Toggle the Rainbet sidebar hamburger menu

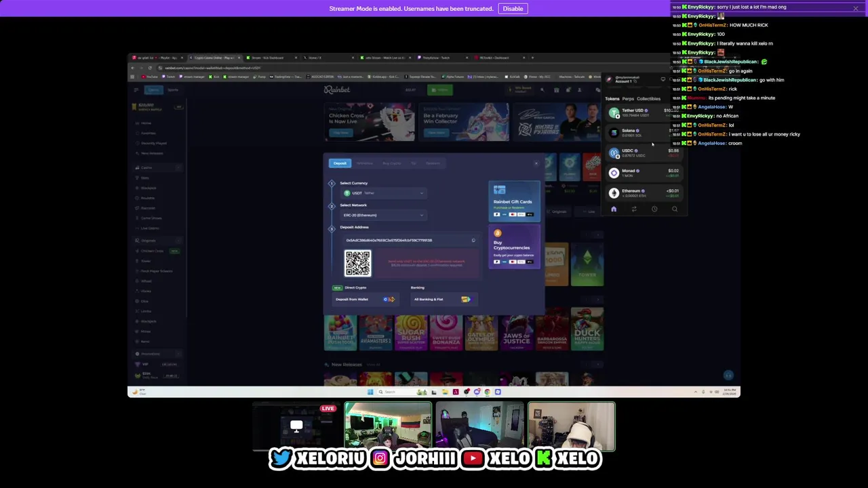136,89
